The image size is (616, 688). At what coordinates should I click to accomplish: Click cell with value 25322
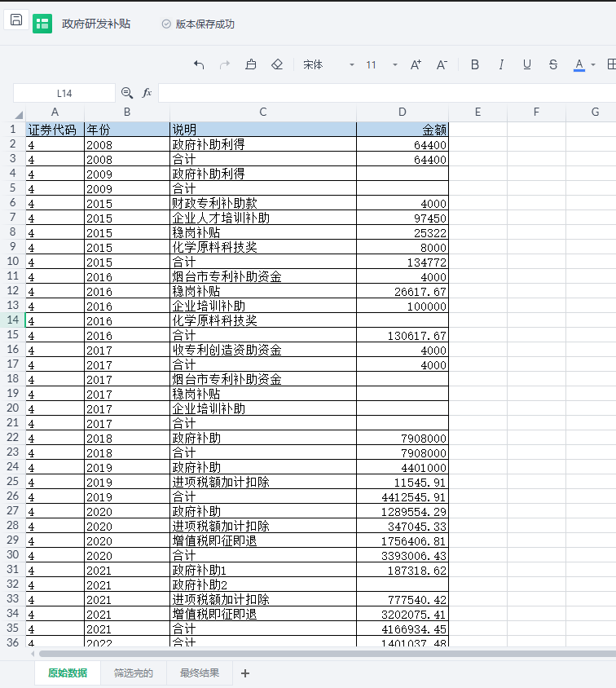403,232
